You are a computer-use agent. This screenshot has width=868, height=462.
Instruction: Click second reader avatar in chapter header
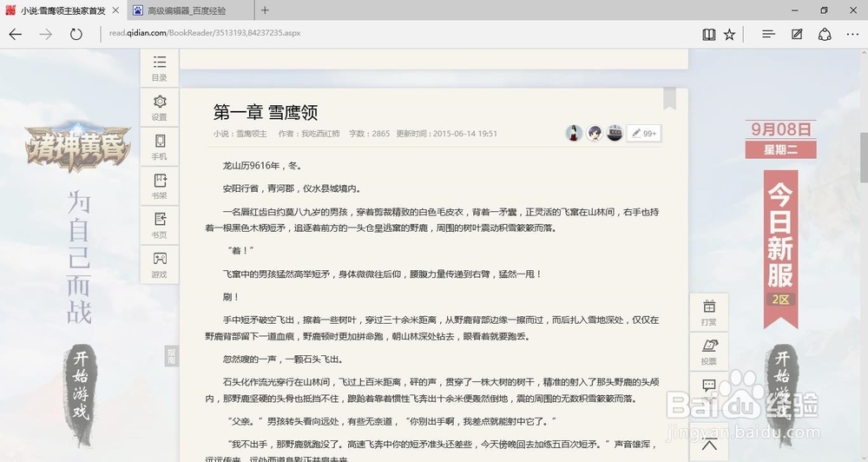pyautogui.click(x=595, y=133)
